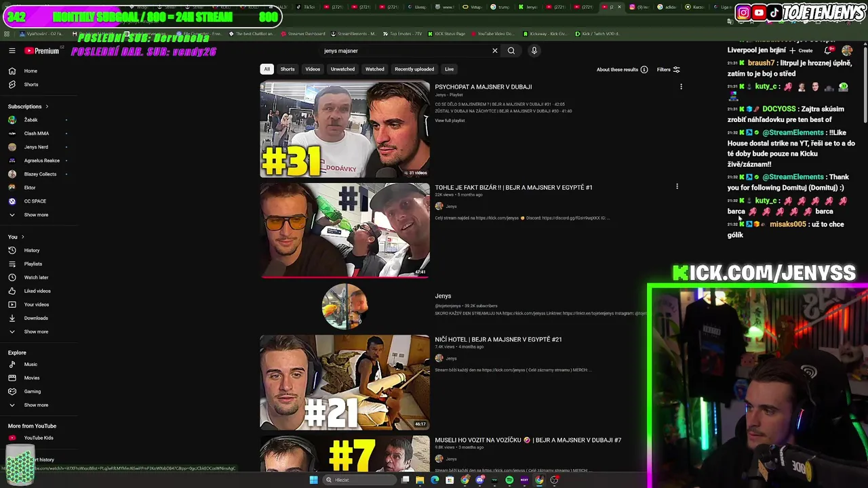Image resolution: width=868 pixels, height=488 pixels.
Task: Select the Unwatched filter chip
Action: tap(342, 69)
